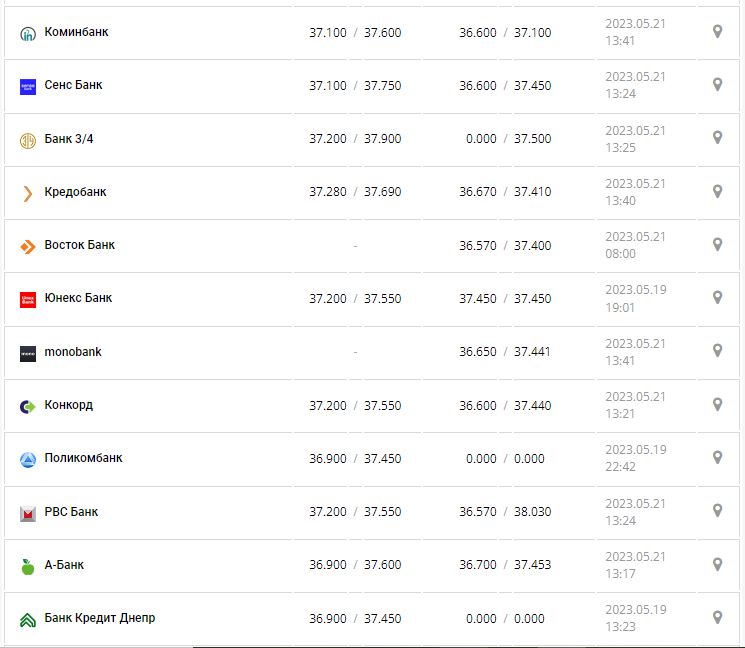Viewport: 745px width, 648px height.
Task: Click the Юнекс Банк red logo
Action: [x=28, y=299]
